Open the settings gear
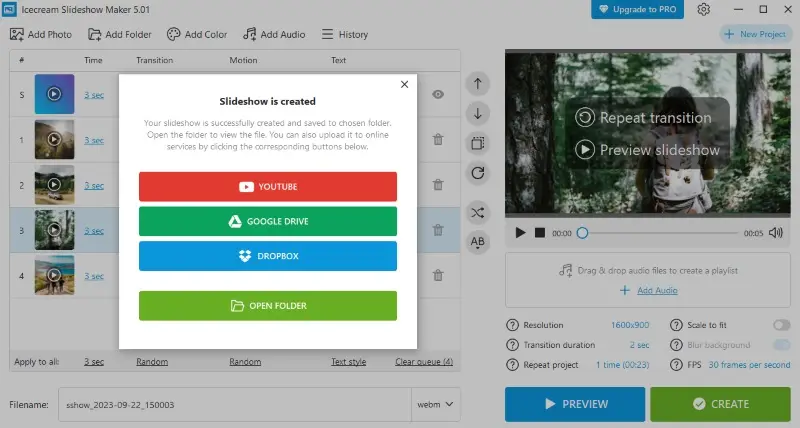This screenshot has height=428, width=800. (704, 9)
